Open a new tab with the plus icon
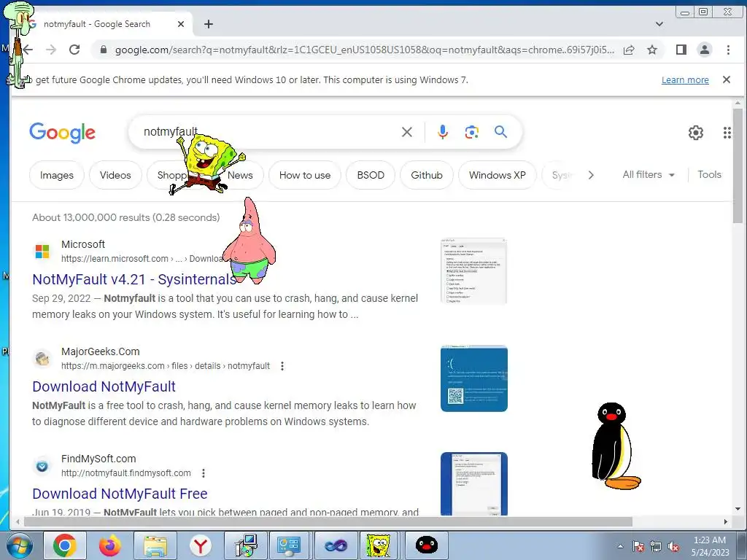This screenshot has width=747, height=560. 209,24
